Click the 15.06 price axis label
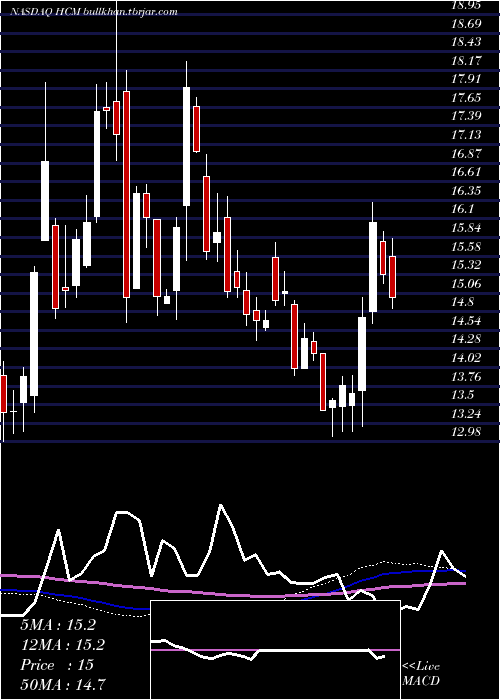This screenshot has height=700, width=500. pos(466,283)
